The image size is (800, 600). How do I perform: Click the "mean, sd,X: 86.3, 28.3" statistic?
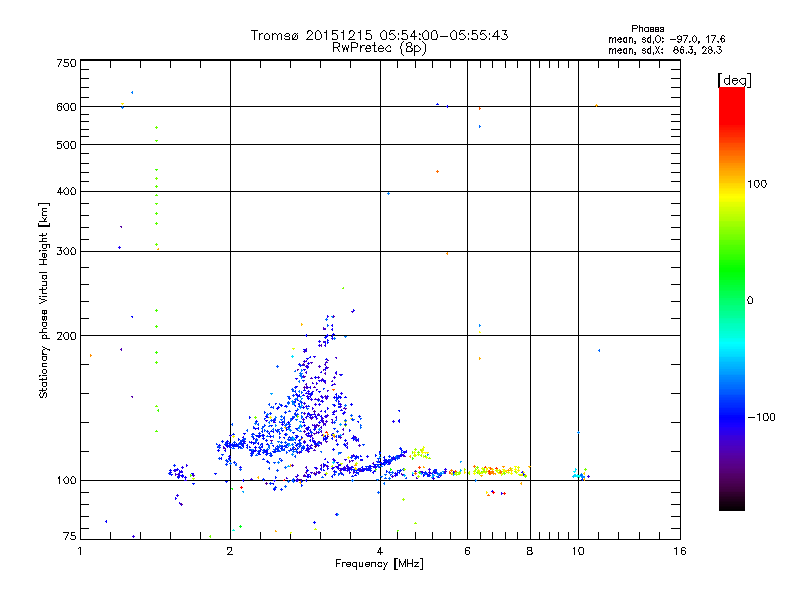(665, 50)
